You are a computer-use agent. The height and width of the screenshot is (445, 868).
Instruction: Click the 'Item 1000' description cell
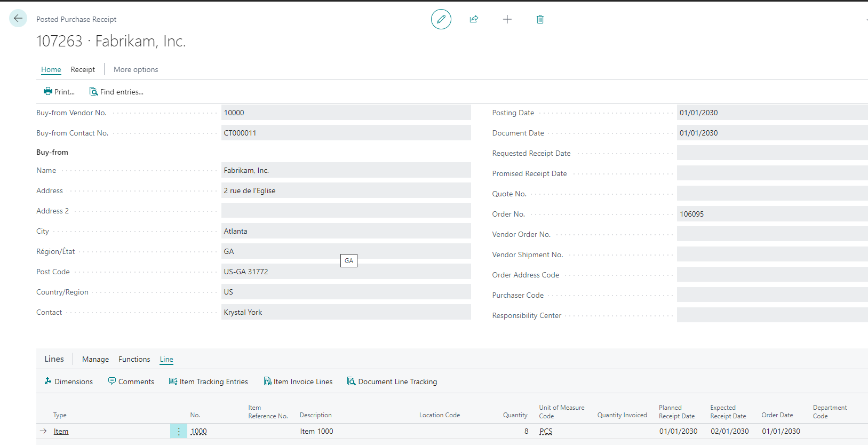tap(317, 431)
